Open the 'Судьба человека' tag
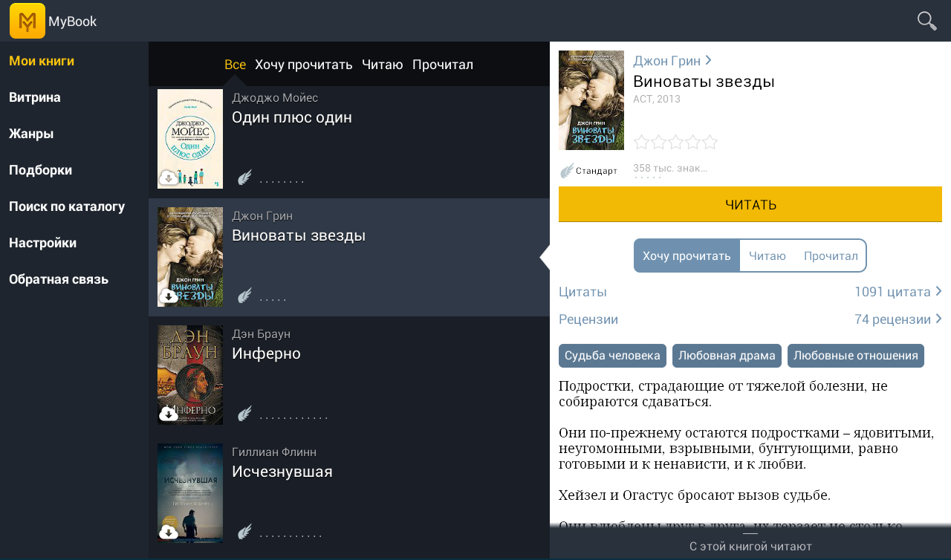 [x=612, y=356]
